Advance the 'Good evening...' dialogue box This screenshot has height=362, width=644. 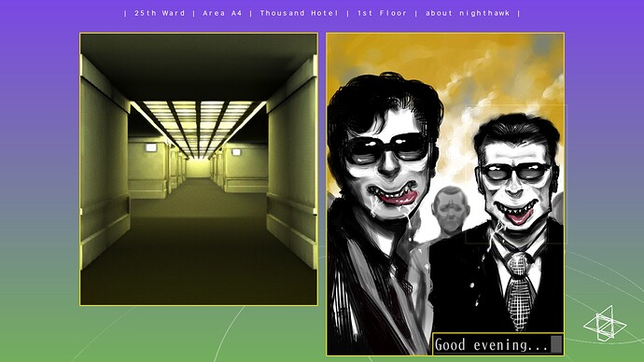(498, 344)
